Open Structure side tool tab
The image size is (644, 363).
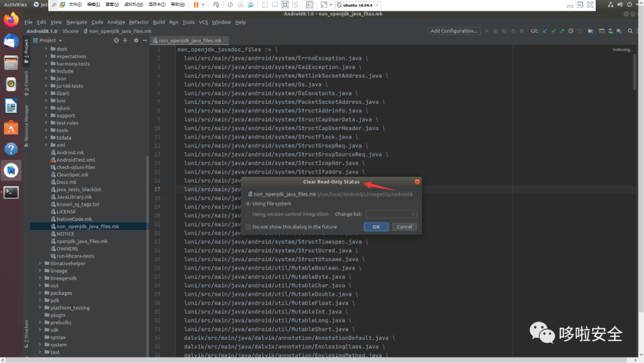26,334
